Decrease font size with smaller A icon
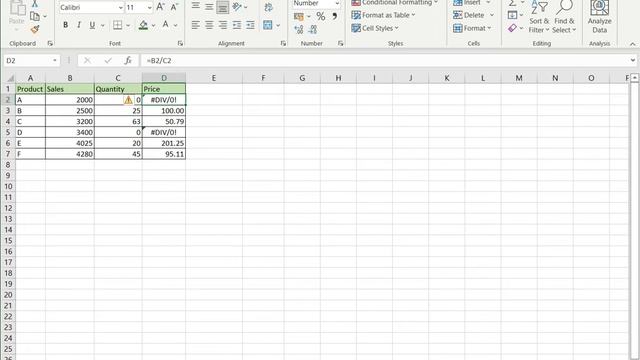 (x=174, y=7)
